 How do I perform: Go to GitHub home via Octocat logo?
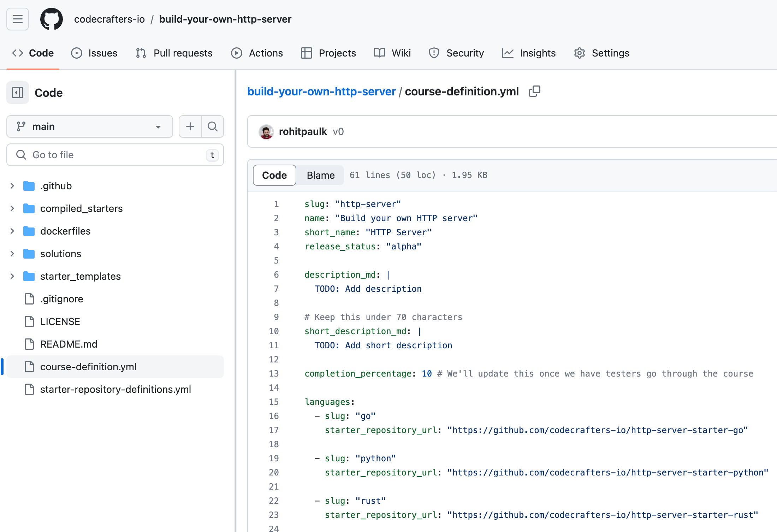(52, 19)
